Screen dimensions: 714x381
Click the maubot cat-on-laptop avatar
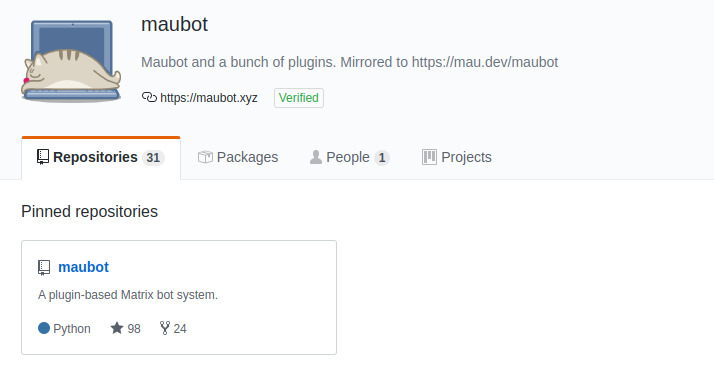point(71,61)
